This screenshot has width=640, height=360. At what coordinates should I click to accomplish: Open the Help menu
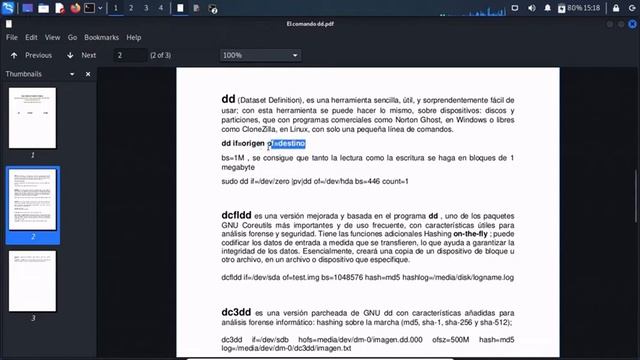coord(133,37)
